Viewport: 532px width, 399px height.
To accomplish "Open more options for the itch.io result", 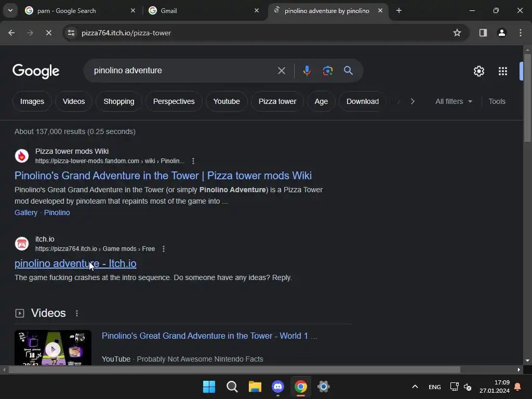I will (164, 249).
